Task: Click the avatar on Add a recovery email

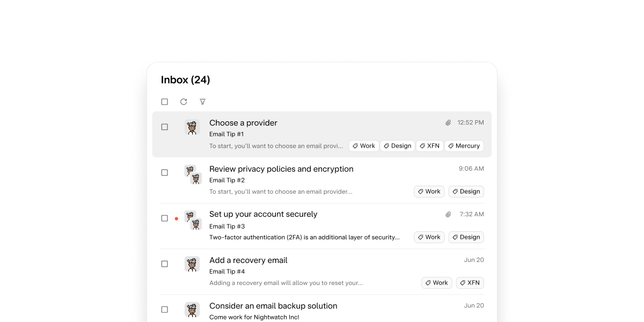Action: point(192,264)
